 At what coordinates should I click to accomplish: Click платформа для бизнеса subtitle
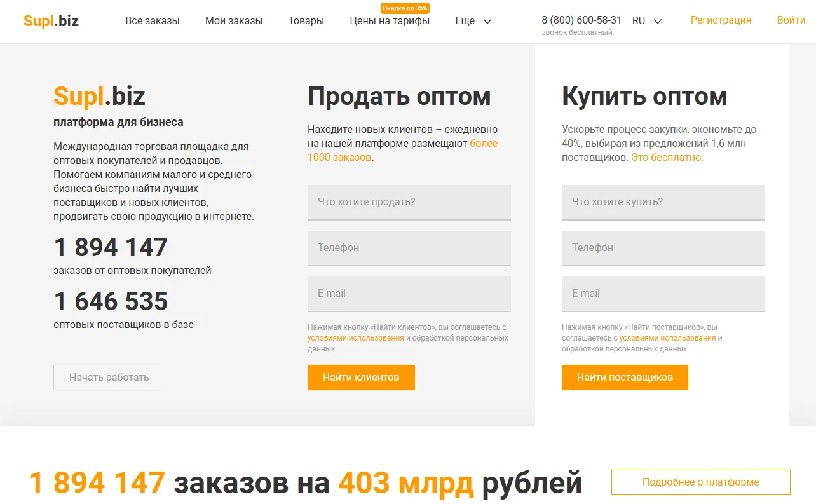tap(118, 122)
